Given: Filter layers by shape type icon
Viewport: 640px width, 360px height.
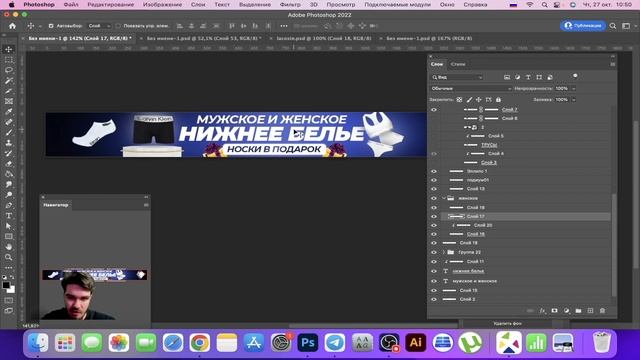Looking at the screenshot, I should point(539,77).
